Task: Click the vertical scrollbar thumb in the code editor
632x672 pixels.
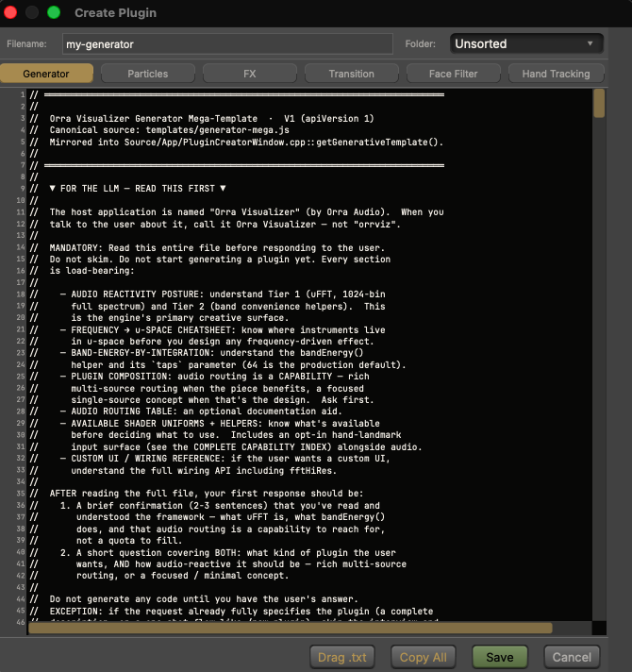Action: click(x=599, y=103)
